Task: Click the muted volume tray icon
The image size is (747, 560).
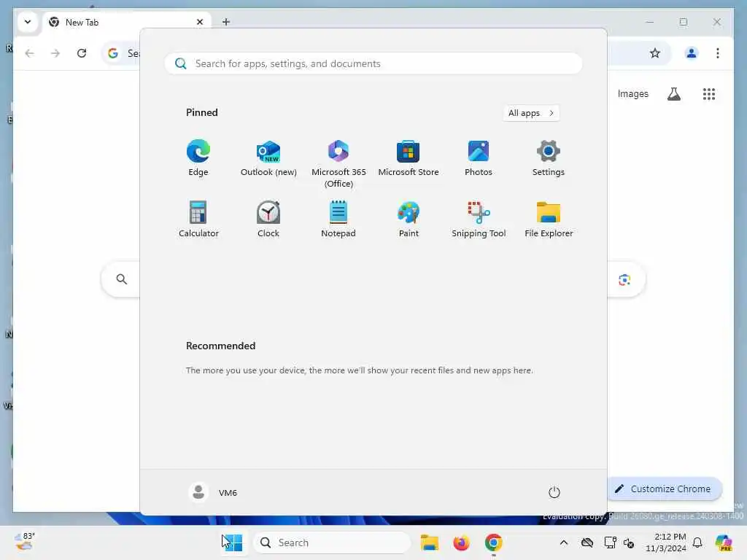Action: tap(629, 542)
